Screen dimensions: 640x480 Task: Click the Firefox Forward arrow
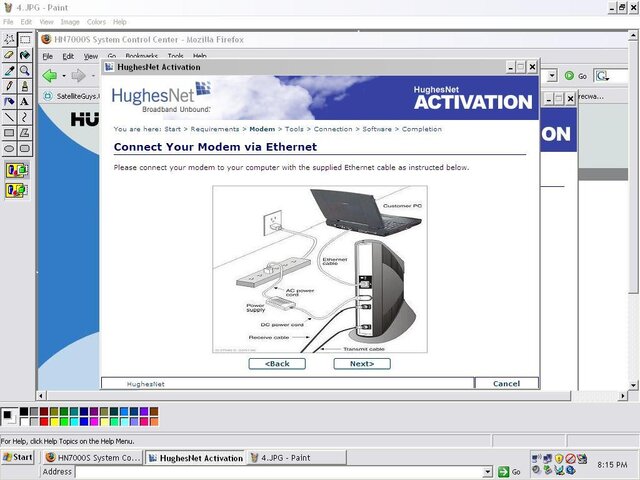click(78, 76)
